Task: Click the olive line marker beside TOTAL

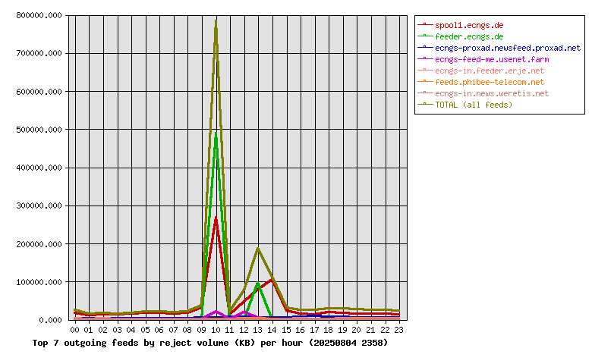Action: click(425, 104)
